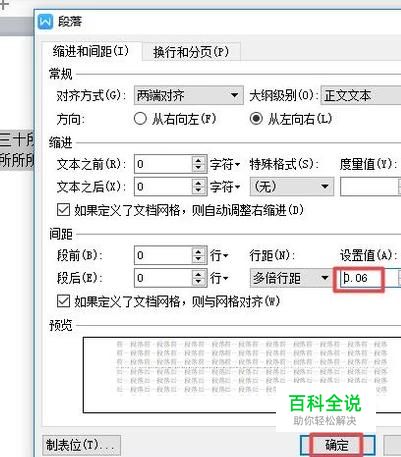Open the 特殊格式 (无) dropdown
Screen dimensions: 401x457
pos(292,187)
